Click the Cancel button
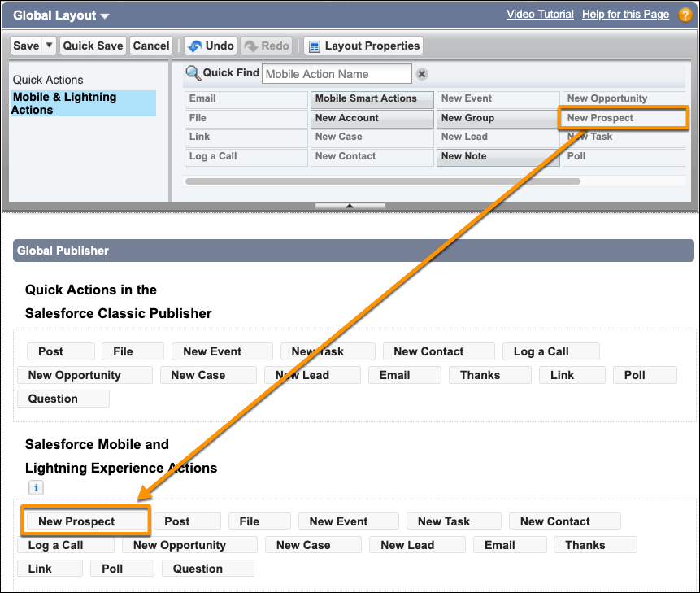 click(x=151, y=46)
